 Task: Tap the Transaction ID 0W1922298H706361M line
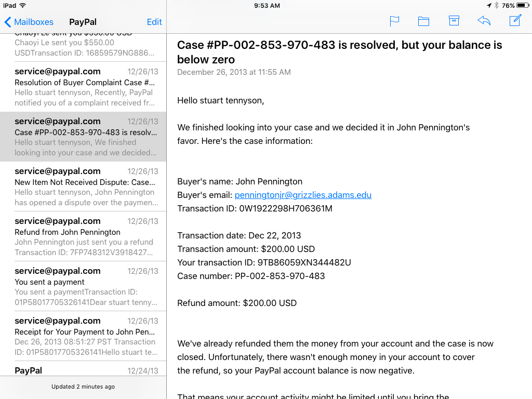coord(255,208)
